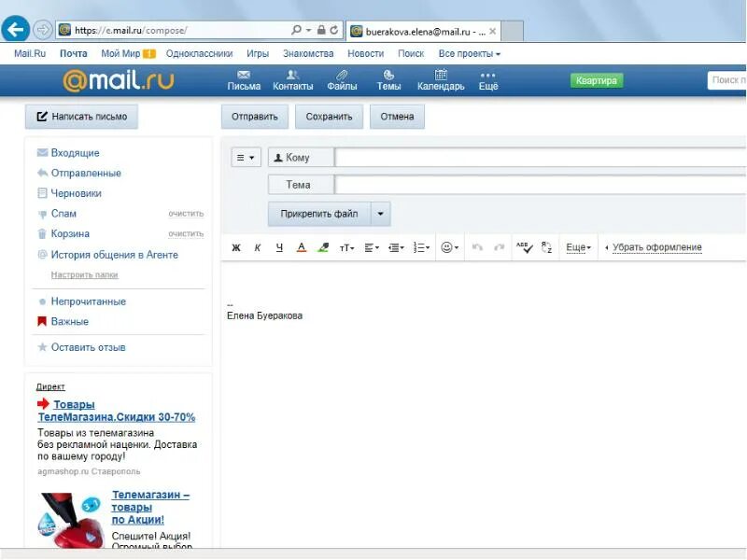Image resolution: width=747 pixels, height=560 pixels.
Task: Open the text color picker
Action: coord(301,247)
